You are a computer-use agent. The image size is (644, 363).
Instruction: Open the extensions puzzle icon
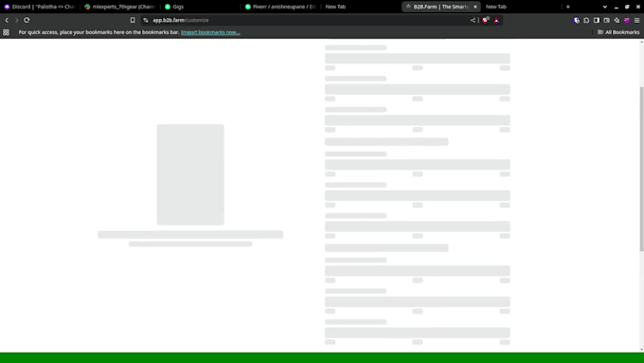click(586, 20)
